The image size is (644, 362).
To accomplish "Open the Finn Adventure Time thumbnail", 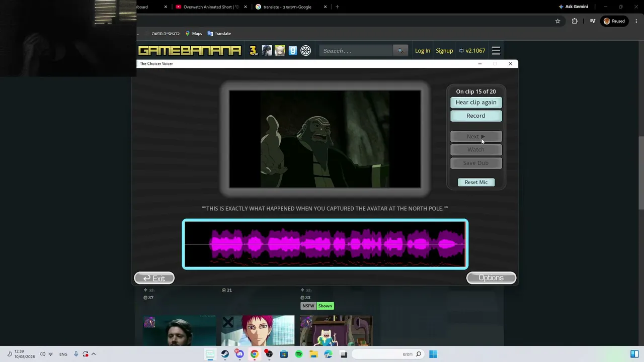I will coord(336,330).
